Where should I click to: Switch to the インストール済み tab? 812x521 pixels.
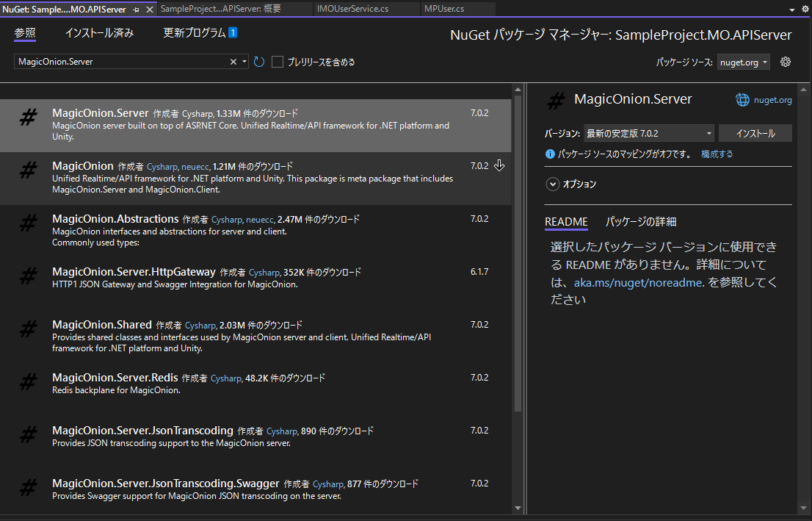(x=99, y=33)
